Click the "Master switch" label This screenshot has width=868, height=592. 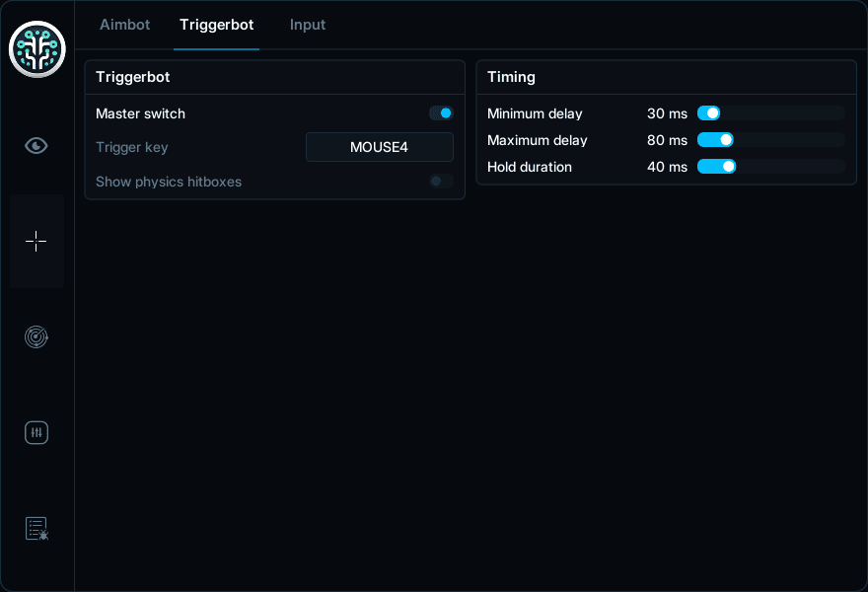(x=141, y=113)
